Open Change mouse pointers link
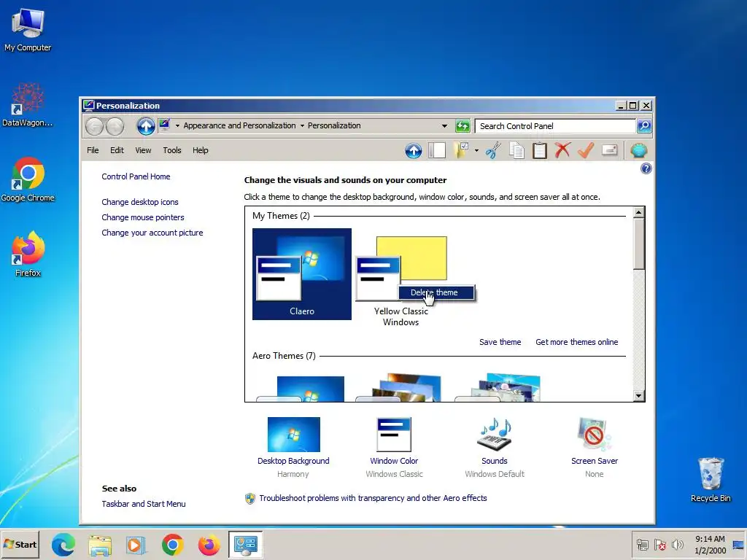Image resolution: width=747 pixels, height=560 pixels. (x=142, y=217)
